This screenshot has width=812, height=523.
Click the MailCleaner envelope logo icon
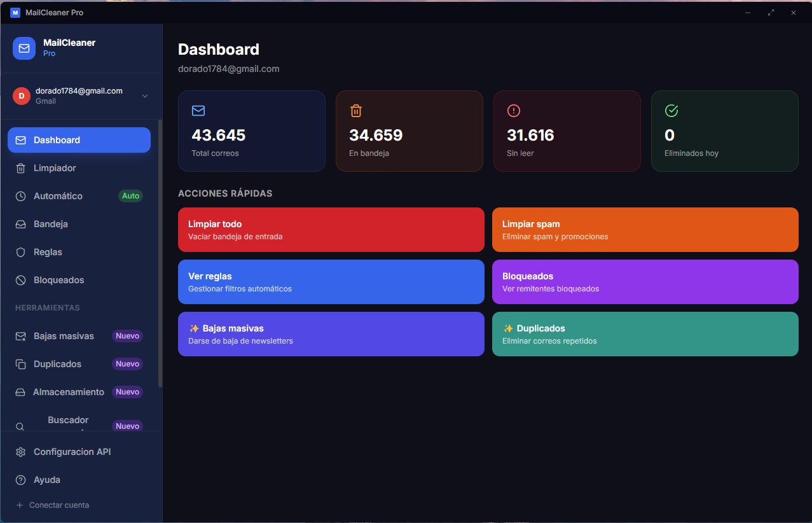click(24, 48)
